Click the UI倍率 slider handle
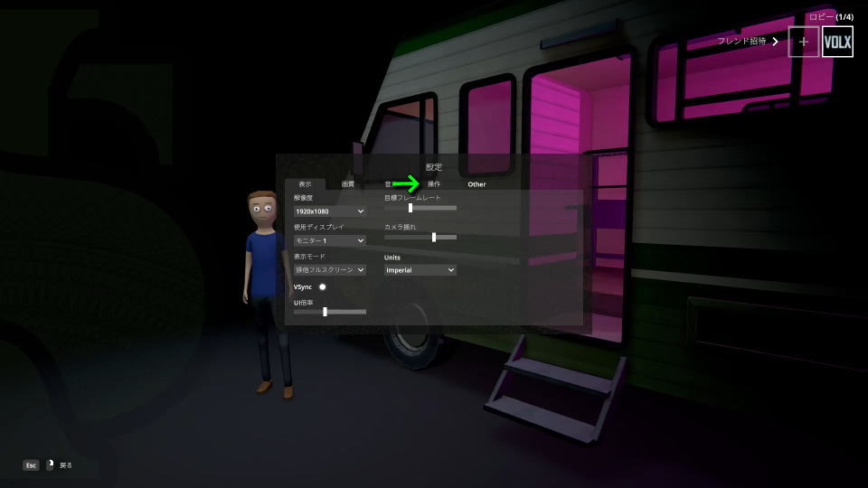This screenshot has height=488, width=868. pyautogui.click(x=325, y=312)
